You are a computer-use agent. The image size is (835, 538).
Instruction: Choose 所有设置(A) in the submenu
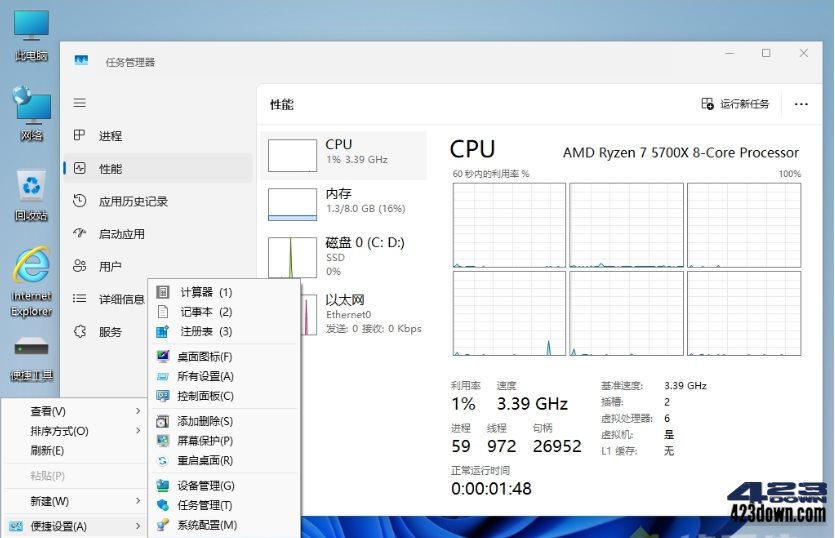tap(224, 376)
